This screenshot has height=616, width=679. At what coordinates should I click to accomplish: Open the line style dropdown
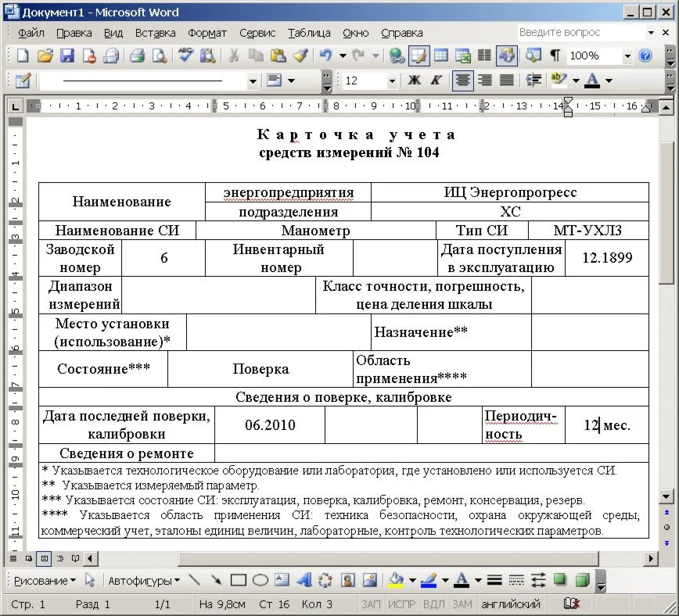point(252,81)
